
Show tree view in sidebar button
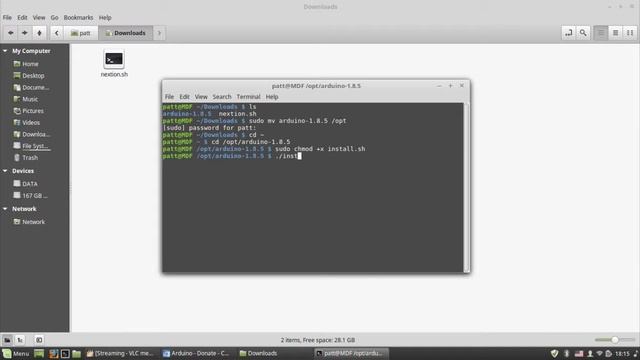pos(20,340)
